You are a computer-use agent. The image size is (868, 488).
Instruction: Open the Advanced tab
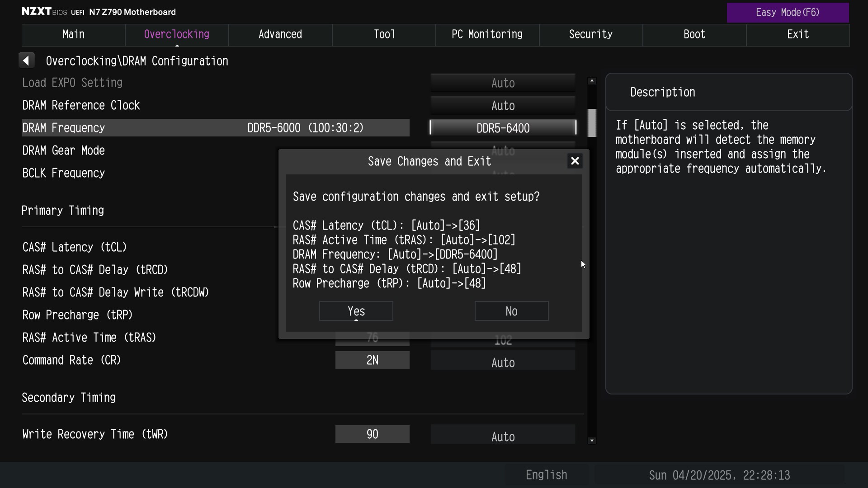click(280, 35)
